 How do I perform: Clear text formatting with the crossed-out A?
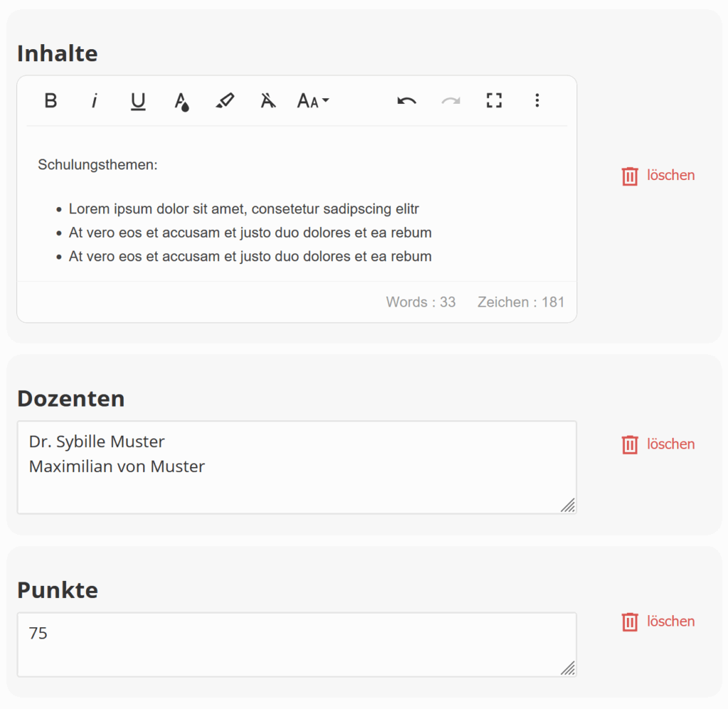(x=268, y=101)
